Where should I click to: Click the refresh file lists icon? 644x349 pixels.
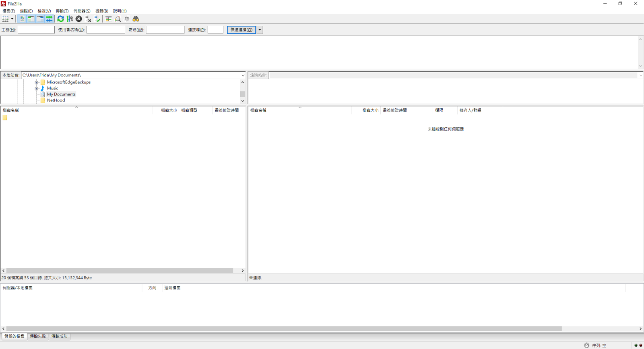60,19
